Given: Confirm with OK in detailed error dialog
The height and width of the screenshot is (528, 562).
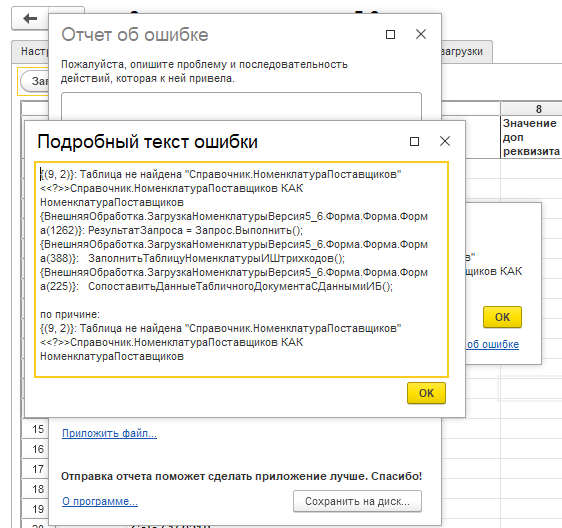Looking at the screenshot, I should 427,393.
